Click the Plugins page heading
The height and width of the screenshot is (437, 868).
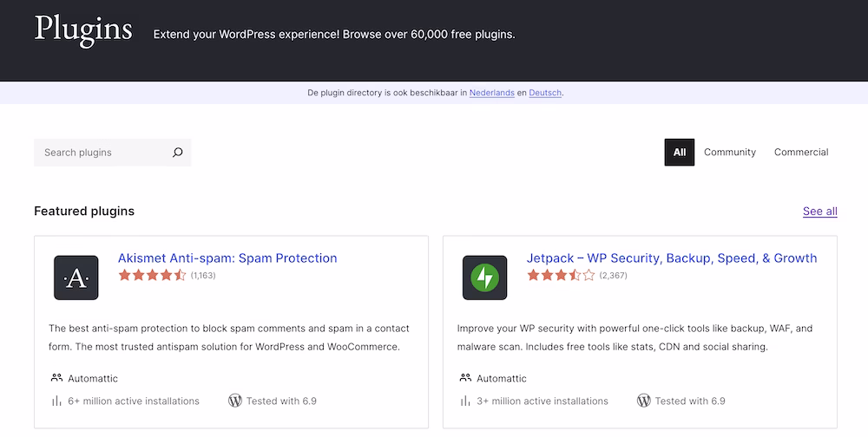tap(83, 29)
